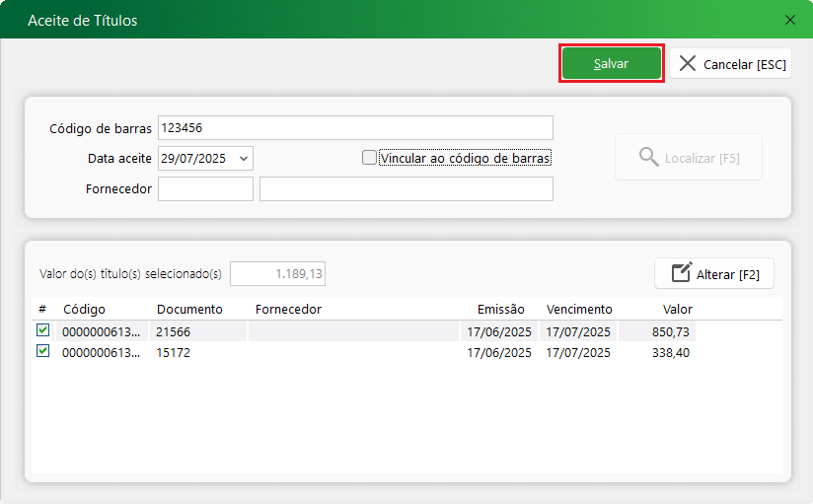Sort by the Documento column header

click(189, 309)
